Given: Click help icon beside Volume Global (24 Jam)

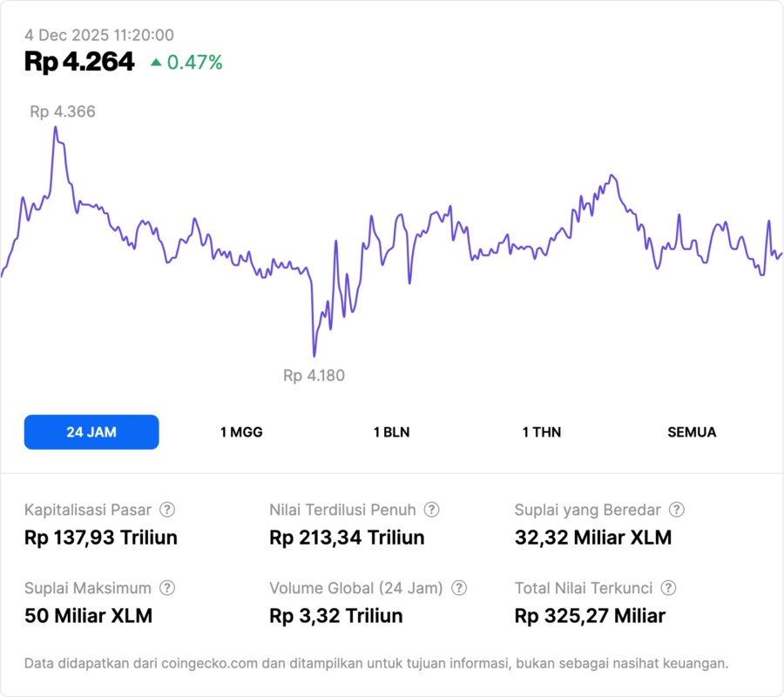Looking at the screenshot, I should point(459,588).
